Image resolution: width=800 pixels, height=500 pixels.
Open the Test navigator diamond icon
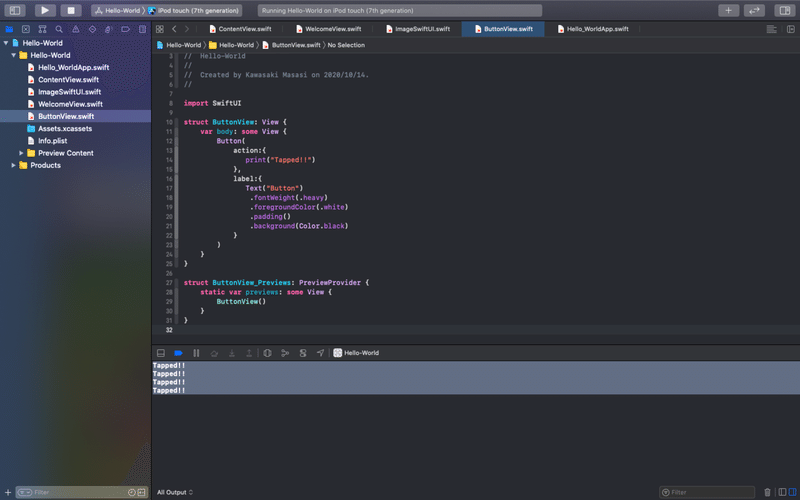[x=92, y=29]
